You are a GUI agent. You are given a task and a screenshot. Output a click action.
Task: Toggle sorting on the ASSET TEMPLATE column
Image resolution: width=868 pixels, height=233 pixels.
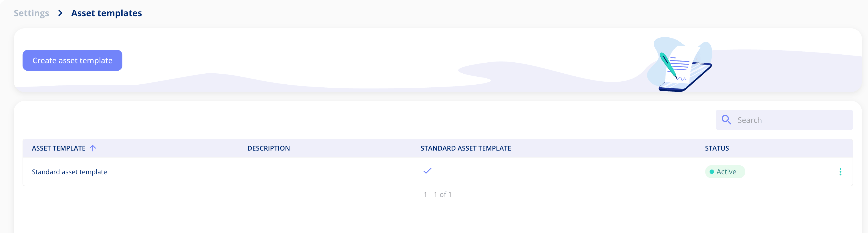(59, 148)
